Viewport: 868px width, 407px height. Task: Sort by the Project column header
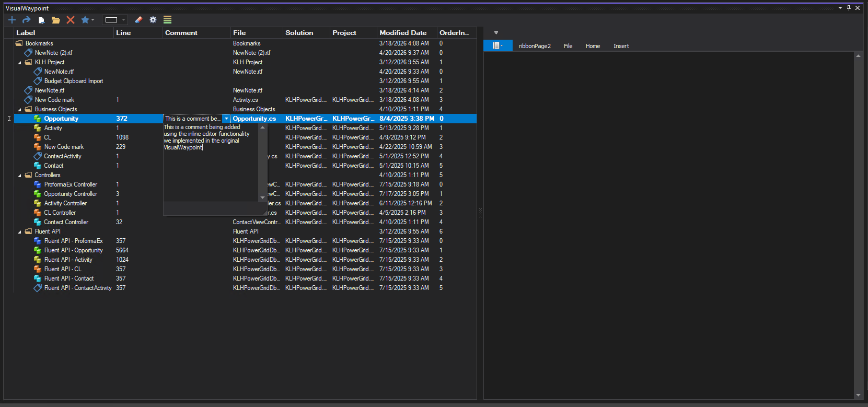click(353, 32)
